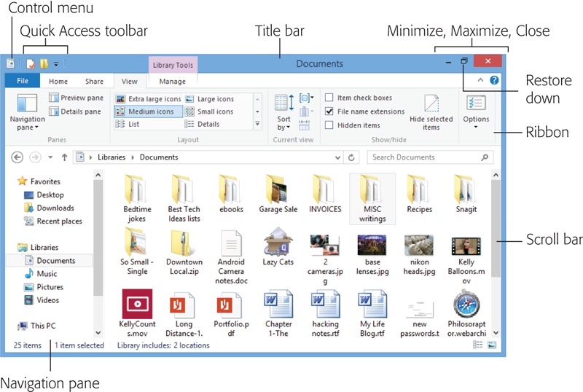Select Videos library in navigation pane
583x392 pixels.
point(42,300)
